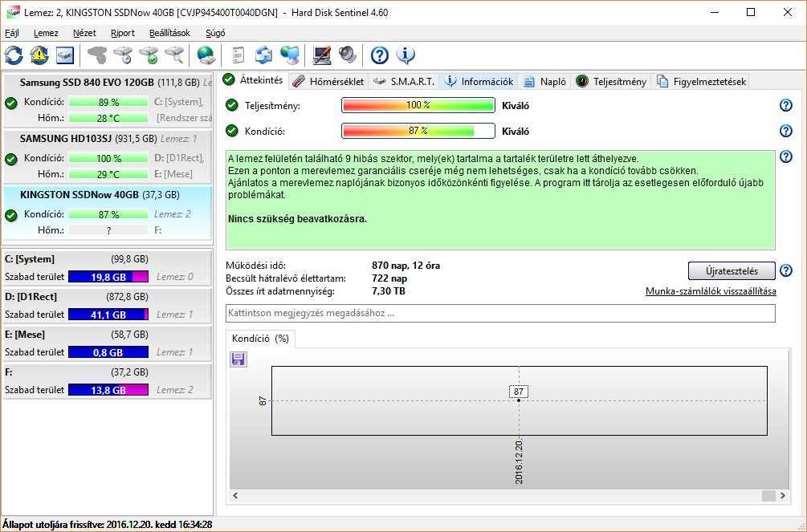This screenshot has height=532, width=807.
Task: Click the 722 nap lifetime value
Action: point(389,278)
